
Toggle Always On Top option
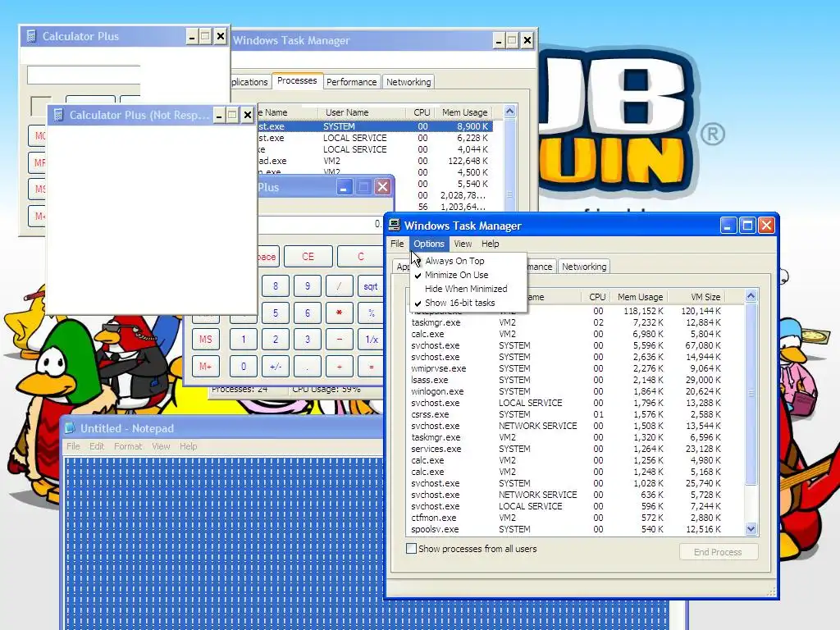tap(454, 261)
